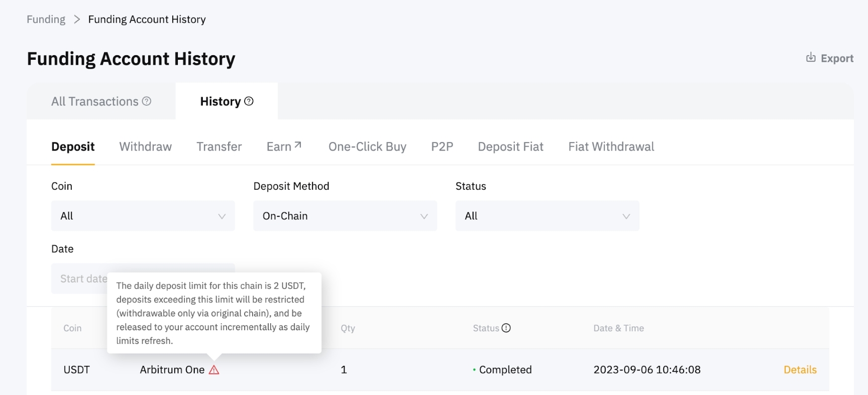Open the Deposit Method On-Chain dropdown
The image size is (868, 395).
coord(345,216)
